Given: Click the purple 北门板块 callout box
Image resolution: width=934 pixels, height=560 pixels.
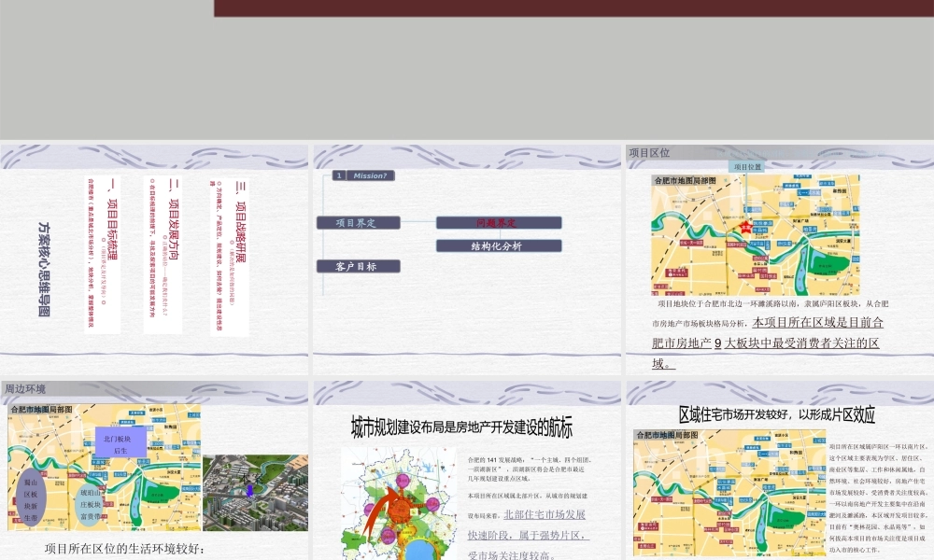Looking at the screenshot, I should point(120,443).
